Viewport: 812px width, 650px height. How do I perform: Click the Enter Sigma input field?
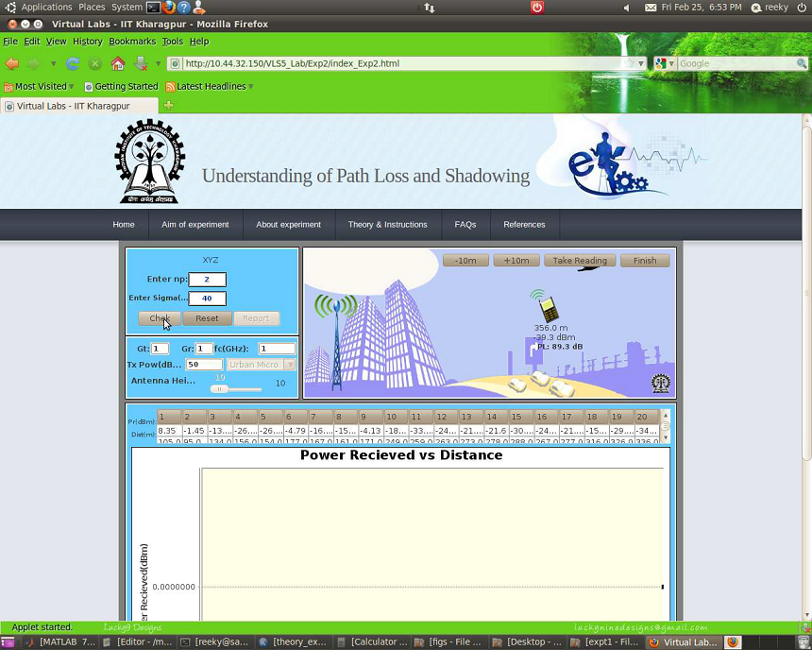pos(207,299)
